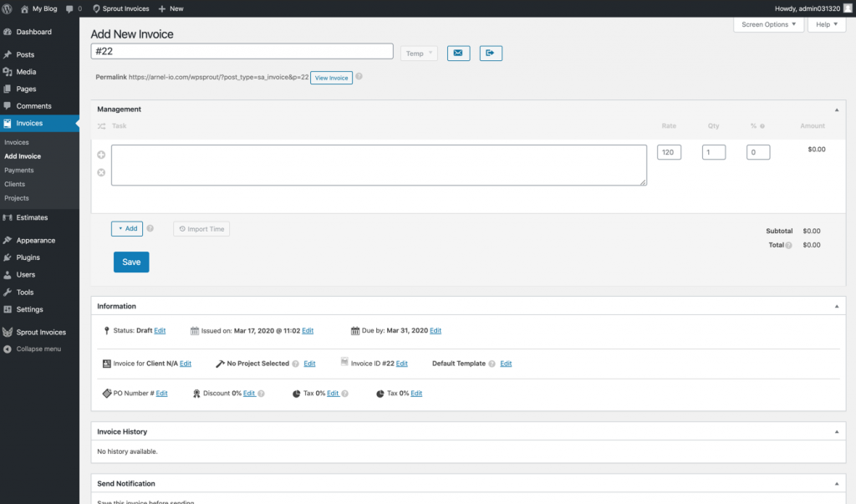
Task: Open Payments in the Invoices submenu
Action: [x=19, y=171]
